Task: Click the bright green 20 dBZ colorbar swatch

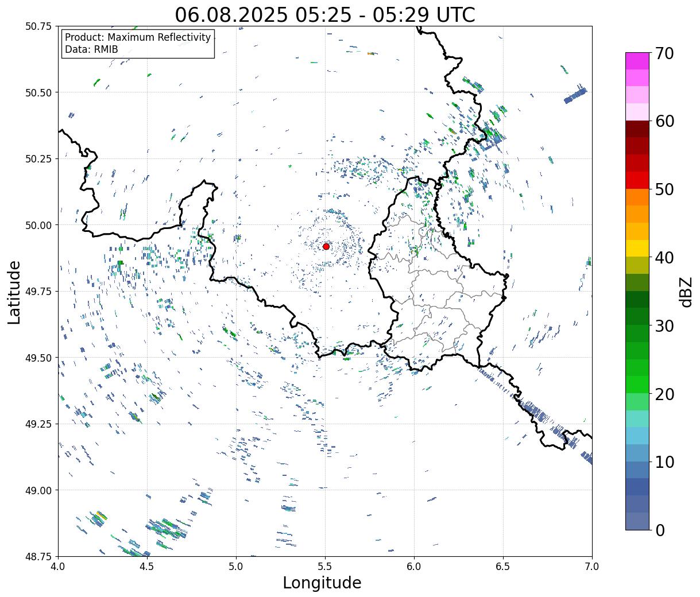Action: coord(637,385)
